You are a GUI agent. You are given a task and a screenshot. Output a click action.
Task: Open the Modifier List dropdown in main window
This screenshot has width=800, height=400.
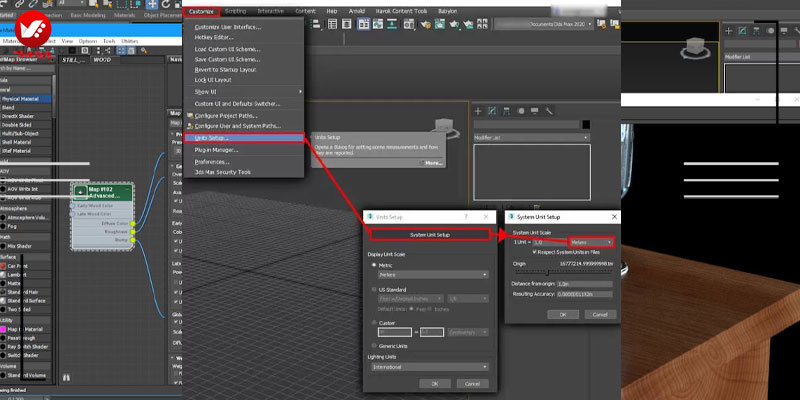532,138
